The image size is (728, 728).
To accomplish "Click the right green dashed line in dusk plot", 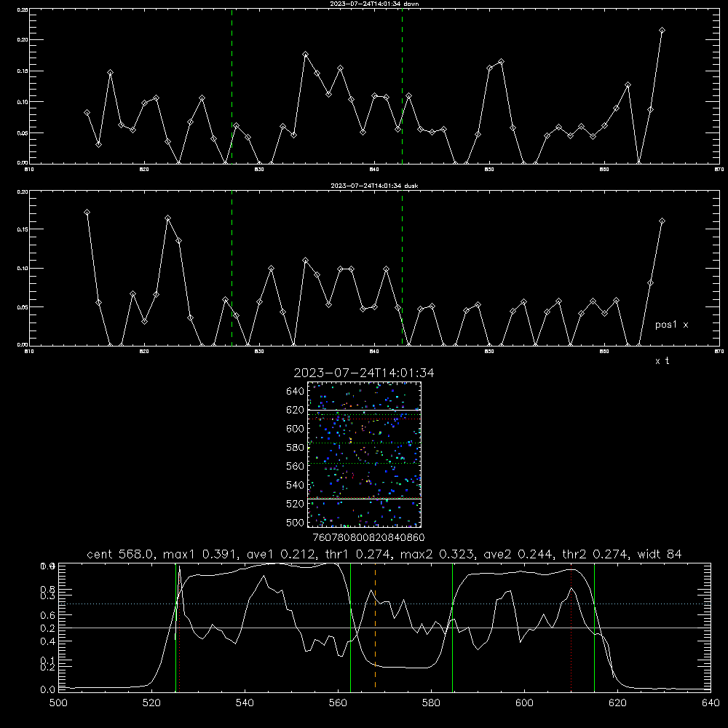I will tap(402, 268).
